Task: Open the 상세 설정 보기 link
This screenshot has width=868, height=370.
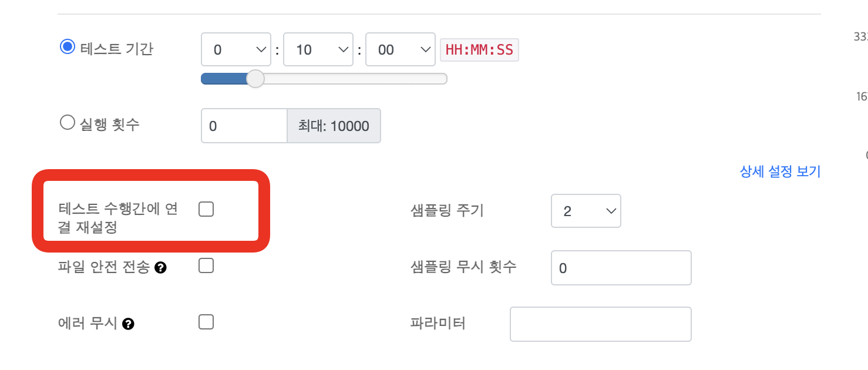Action: (x=780, y=171)
